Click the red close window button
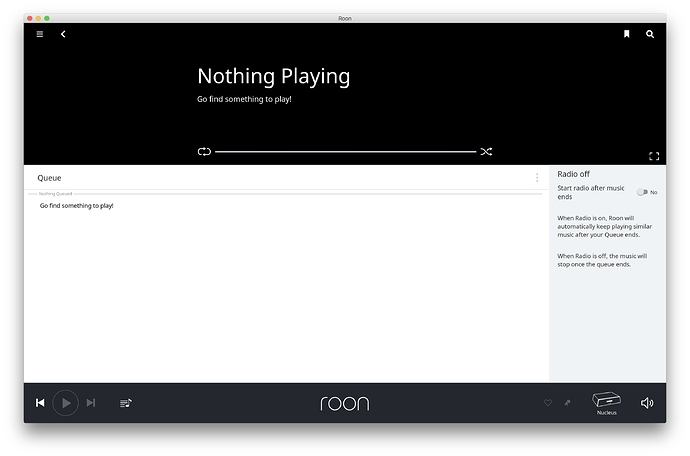 coord(30,18)
